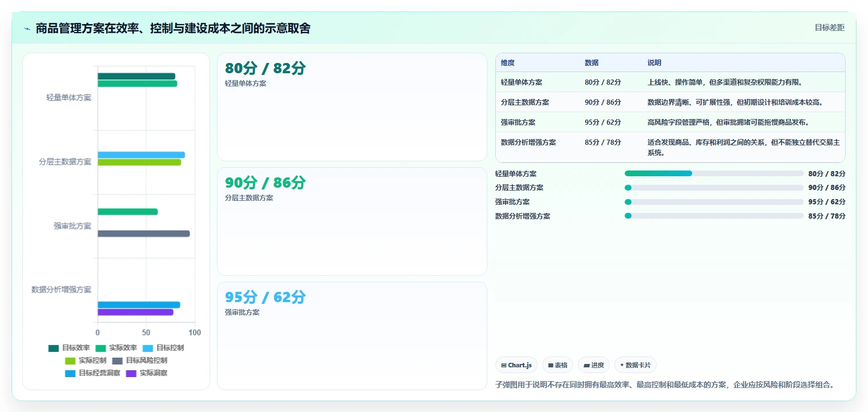Open the 80分 / 82分 data card
Image resolution: width=868 pixels, height=412 pixels.
coord(352,107)
